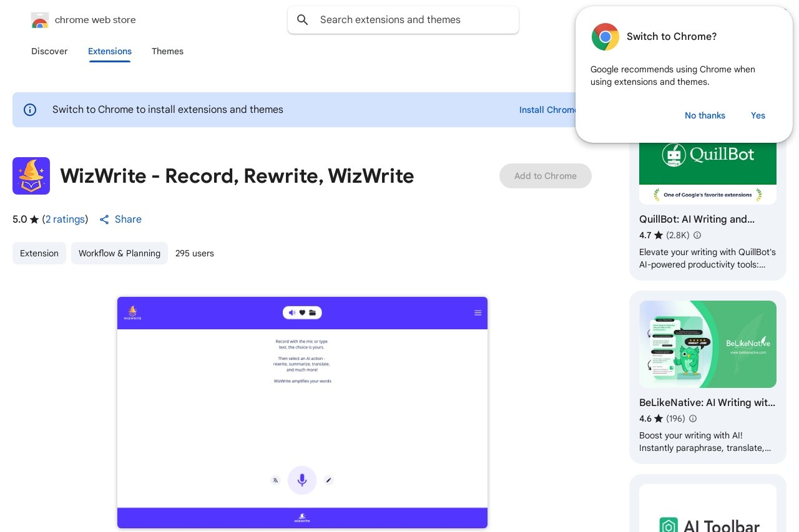Click the share icon next to Share
Viewport: 799px width, 532px height.
click(104, 220)
